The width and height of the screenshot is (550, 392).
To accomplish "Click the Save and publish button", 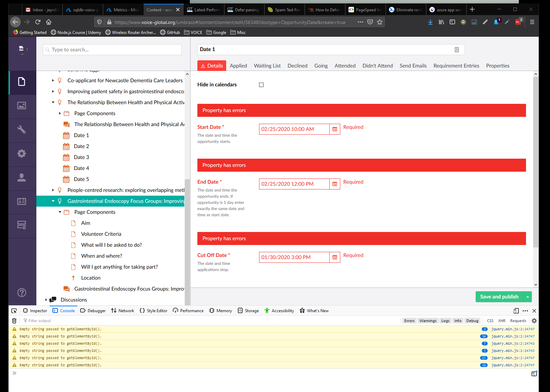I will pos(499,297).
